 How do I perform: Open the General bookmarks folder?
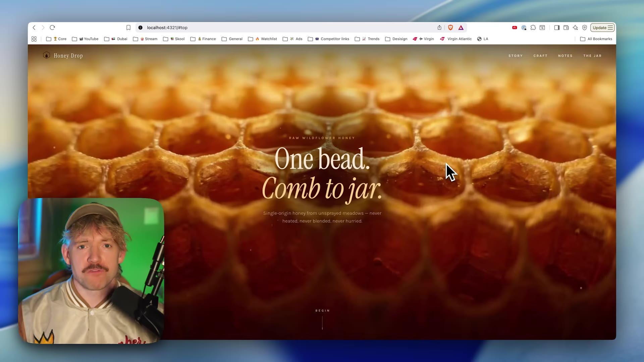point(232,39)
